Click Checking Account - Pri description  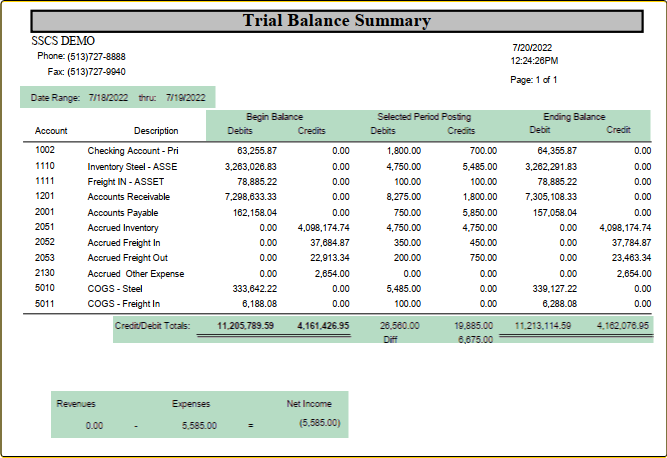[x=133, y=151]
